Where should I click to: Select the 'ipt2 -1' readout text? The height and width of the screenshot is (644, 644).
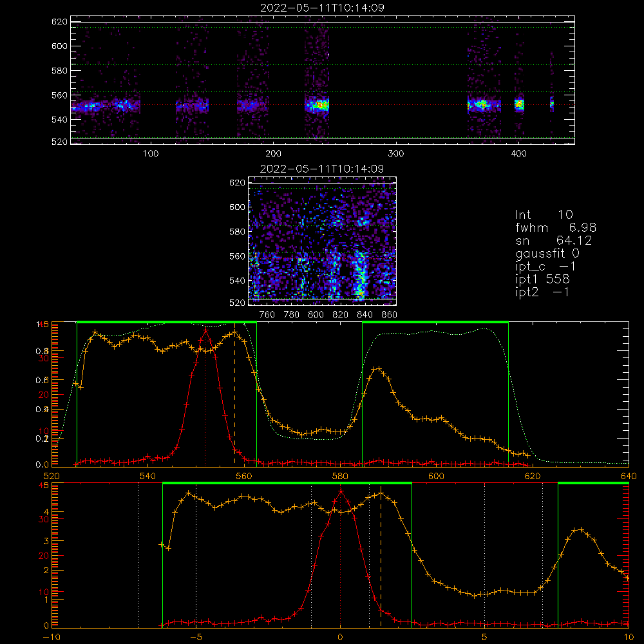click(x=542, y=292)
